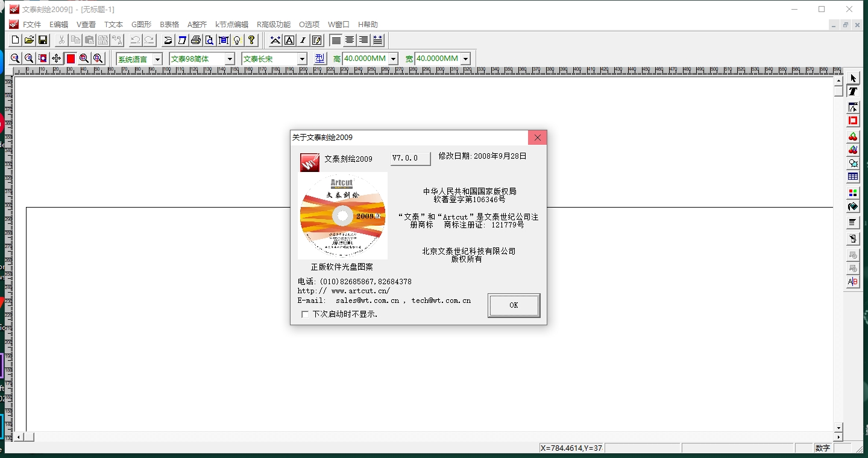Screen dimensions: 868x458
Task: Open the 宽 width 40.0000MM dropdown arrow
Action: tap(465, 59)
